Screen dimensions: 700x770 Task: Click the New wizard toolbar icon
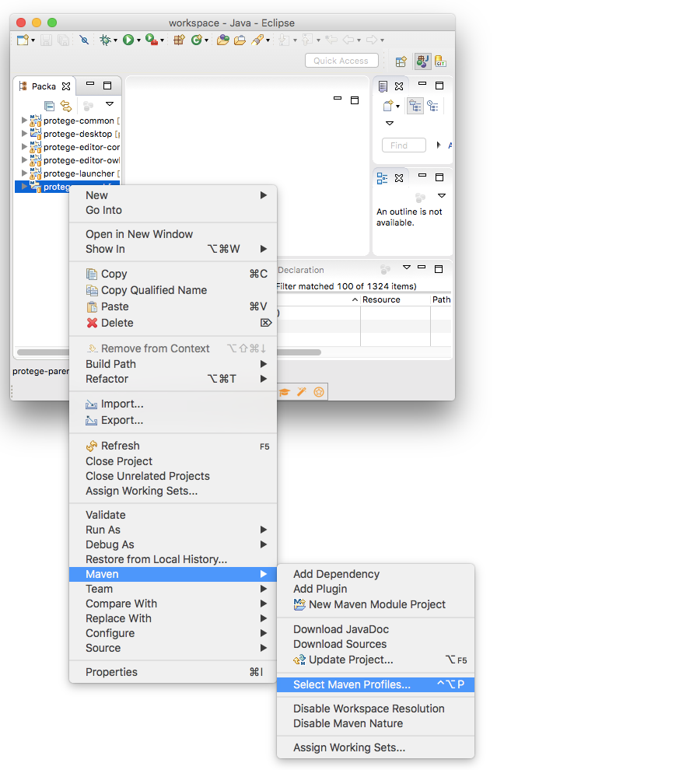click(22, 40)
